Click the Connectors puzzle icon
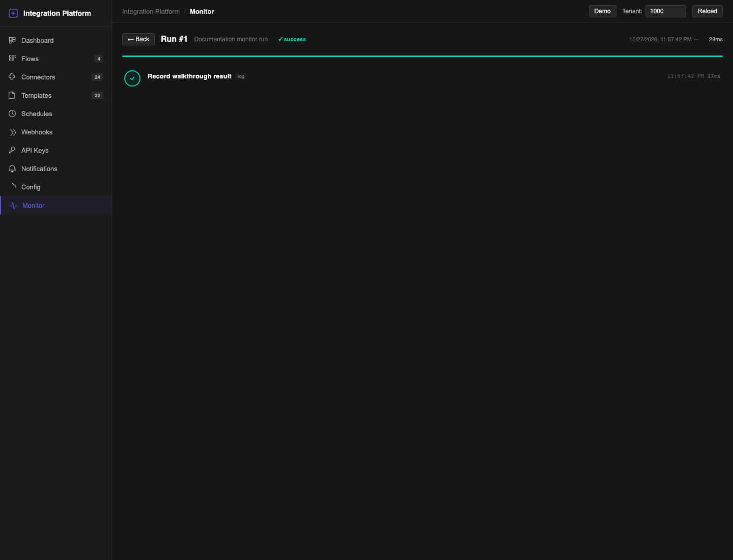The image size is (733, 560). point(12,77)
